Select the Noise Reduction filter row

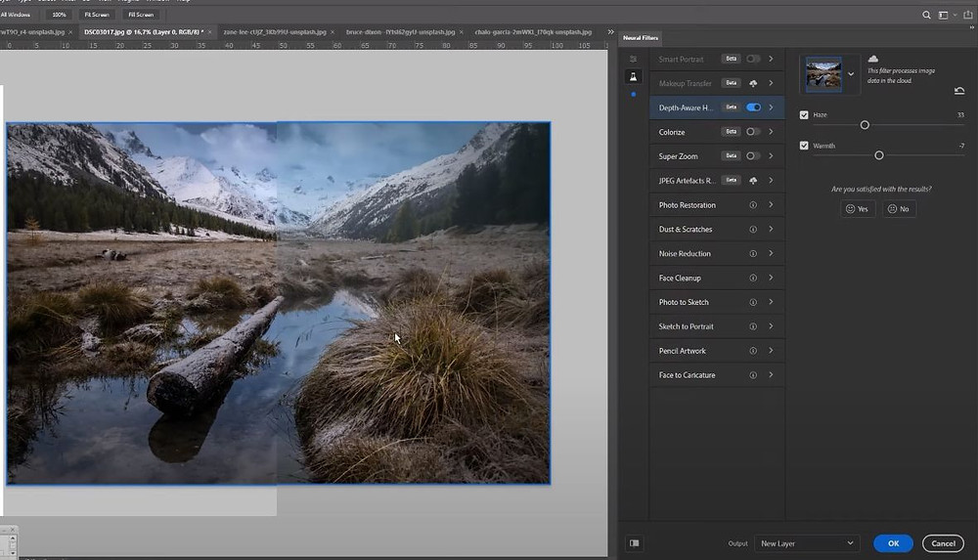click(x=717, y=254)
